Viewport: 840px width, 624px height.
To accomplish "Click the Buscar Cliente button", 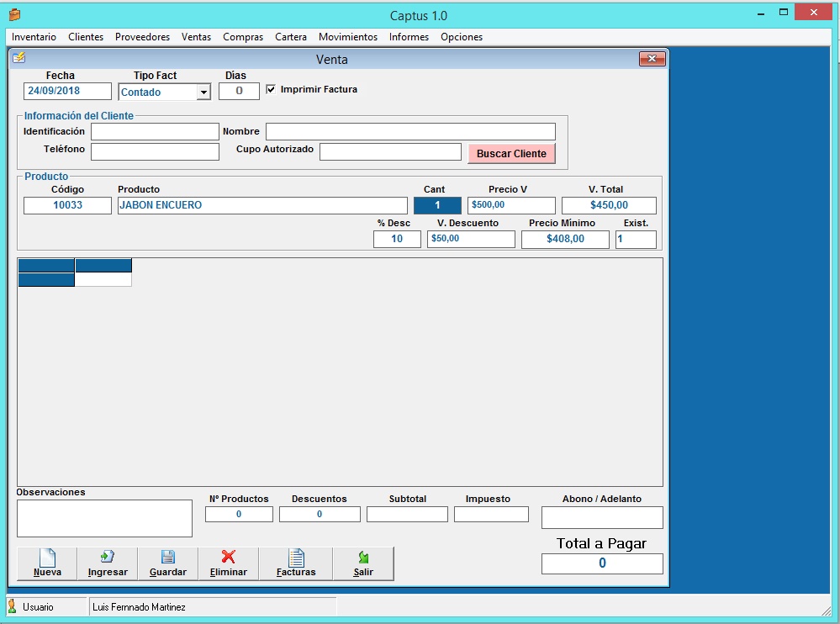I will (x=511, y=154).
